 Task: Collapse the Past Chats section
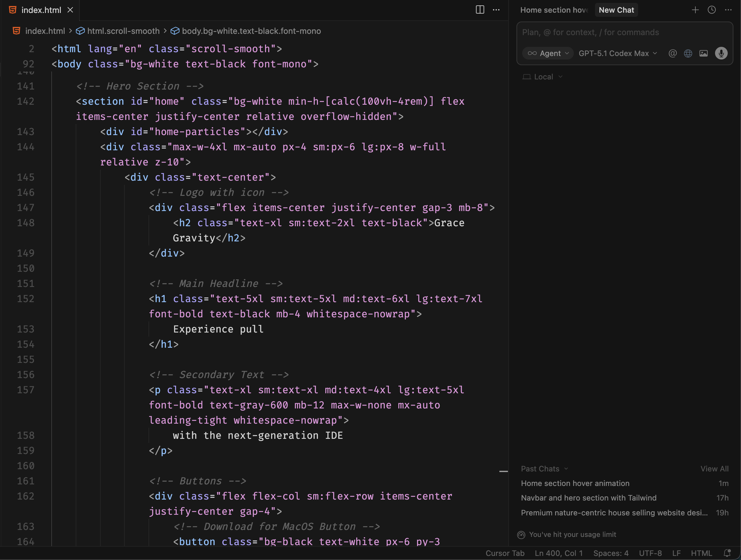coord(566,469)
